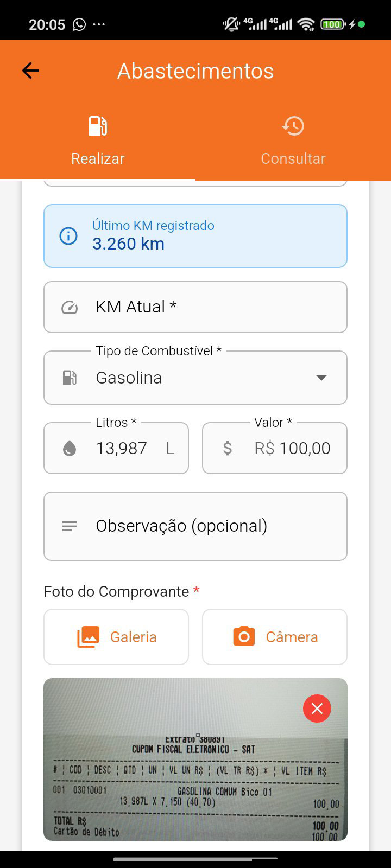
Task: Tap the back arrow in header
Action: click(30, 71)
